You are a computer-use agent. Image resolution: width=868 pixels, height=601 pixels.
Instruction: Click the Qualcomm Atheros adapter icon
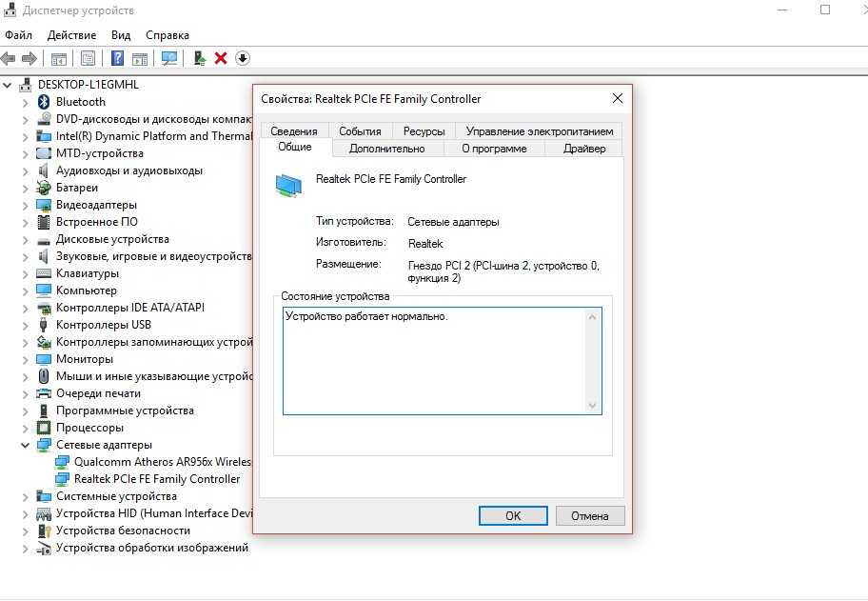click(x=62, y=462)
